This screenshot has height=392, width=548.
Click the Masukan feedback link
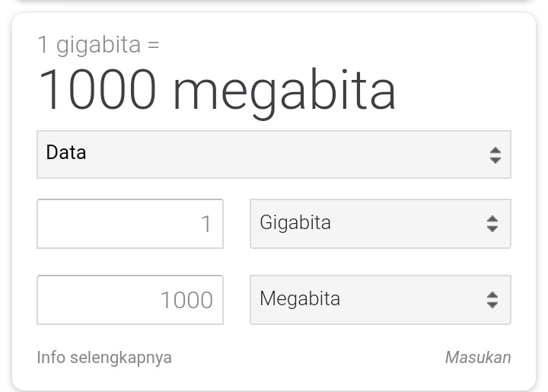(477, 357)
